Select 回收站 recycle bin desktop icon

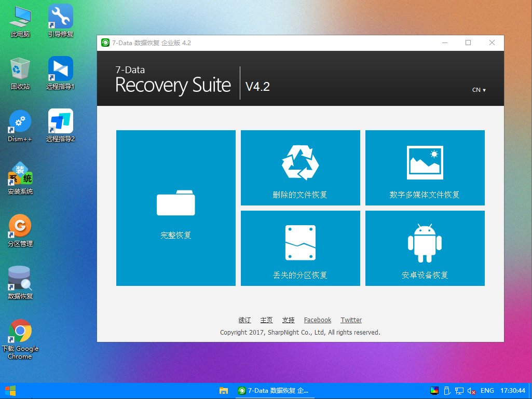pyautogui.click(x=20, y=74)
